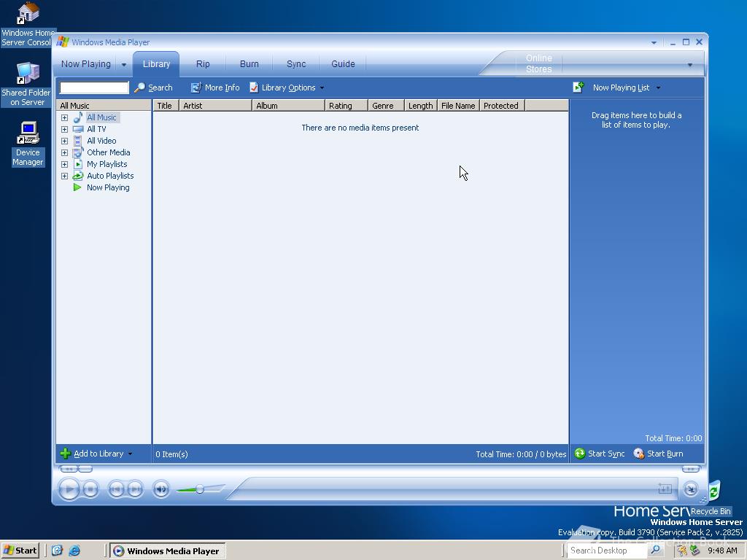Click the Stop button
Screen dimensions: 747x560
point(90,489)
